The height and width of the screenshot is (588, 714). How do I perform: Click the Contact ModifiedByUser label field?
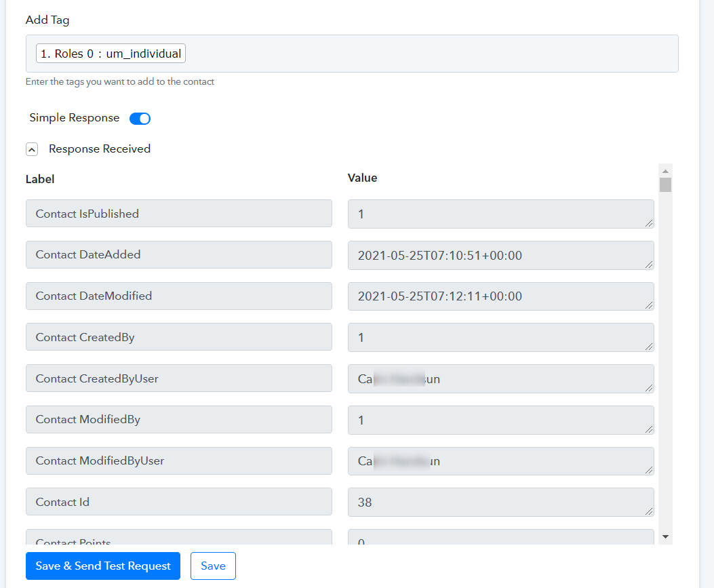pos(179,461)
